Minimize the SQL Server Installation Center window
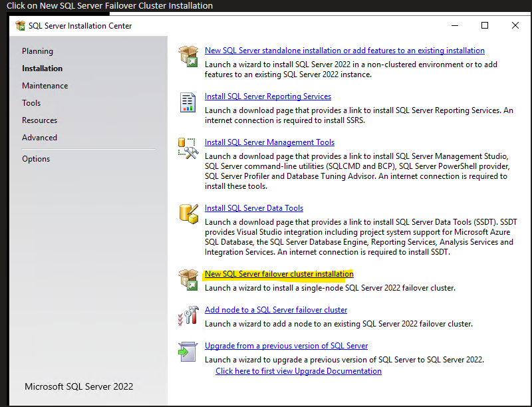The image size is (532, 407). pyautogui.click(x=455, y=25)
